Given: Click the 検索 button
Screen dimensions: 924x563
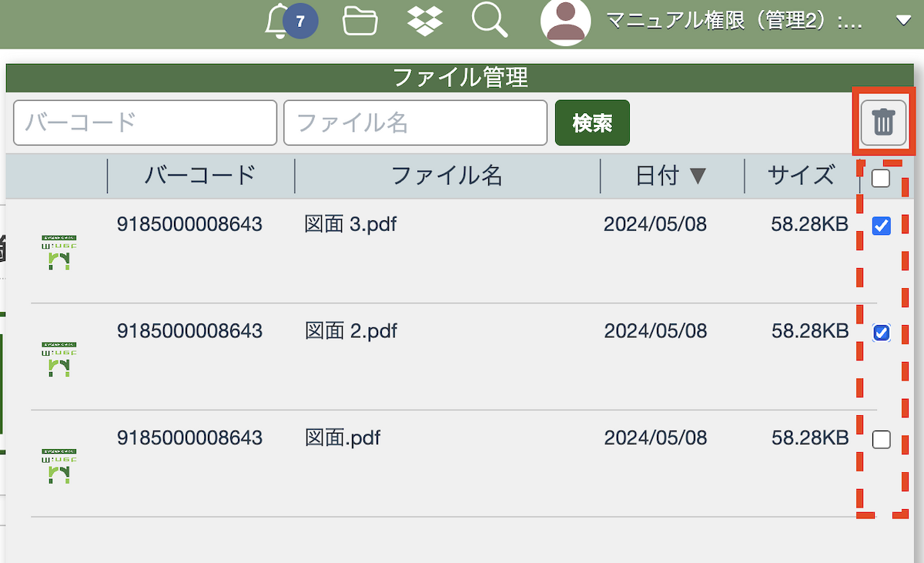Looking at the screenshot, I should (592, 122).
